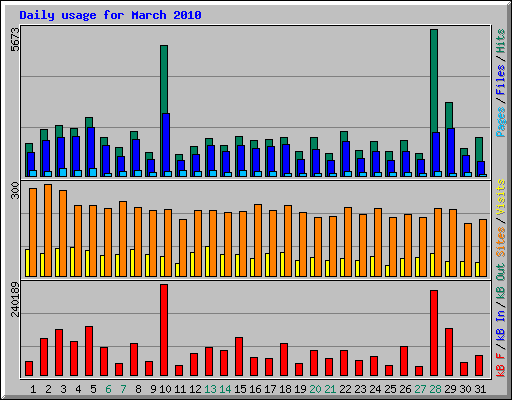Screen dimensions: 512x400
Task: Click day label 1 on the x-axis
Action: [x=33, y=389]
